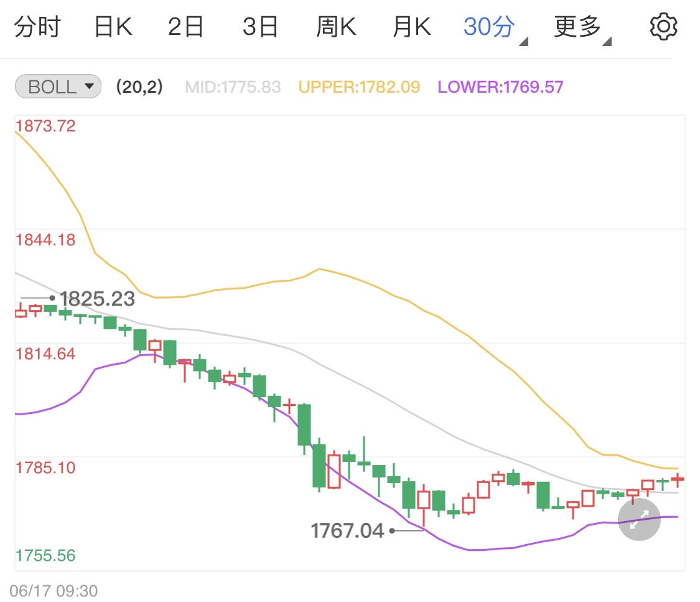Screen dimensions: 700x602
Task: Open the chart settings gear icon
Action: pos(663,27)
